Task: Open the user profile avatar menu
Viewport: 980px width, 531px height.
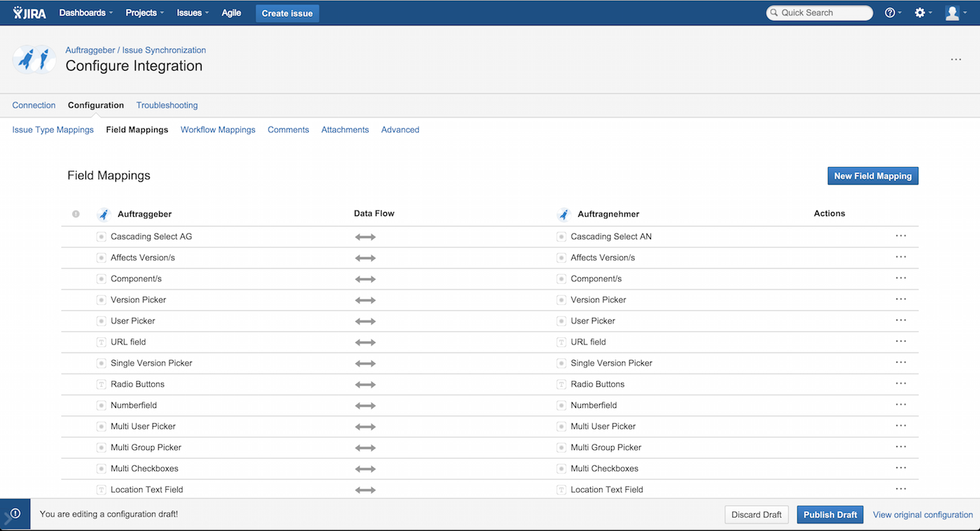Action: pos(955,13)
